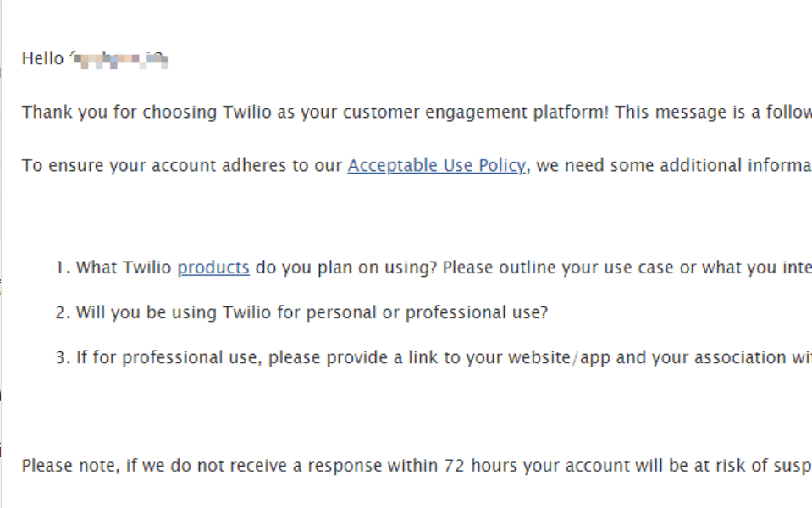Viewport: 812px width, 508px height.
Task: Click the list number 1 marker
Action: pos(61,268)
